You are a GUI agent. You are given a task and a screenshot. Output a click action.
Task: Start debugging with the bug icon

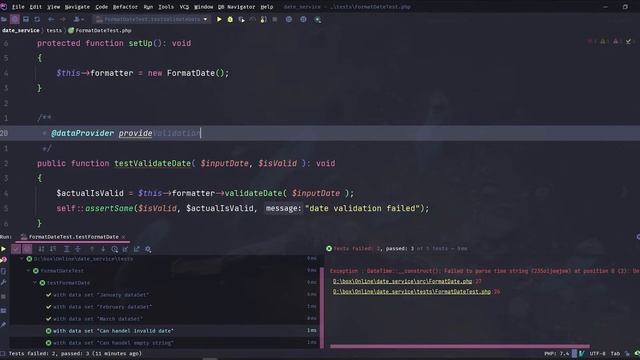pyautogui.click(x=230, y=19)
